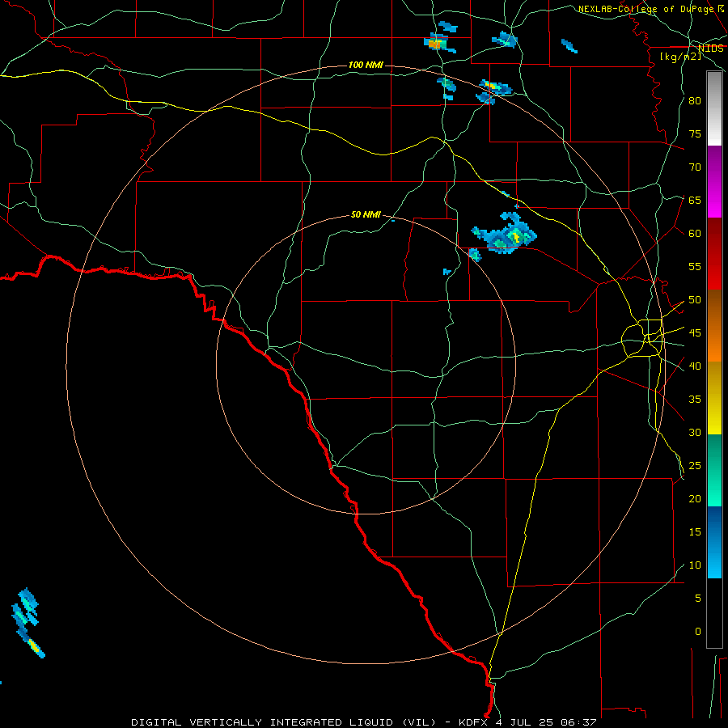Click the echo cluster in the lower-left corner
Screen dimensions: 728x728
tap(27, 622)
